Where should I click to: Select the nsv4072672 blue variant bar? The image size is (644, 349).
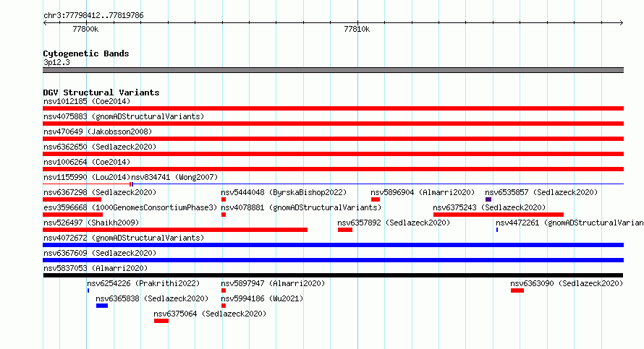tap(333, 245)
